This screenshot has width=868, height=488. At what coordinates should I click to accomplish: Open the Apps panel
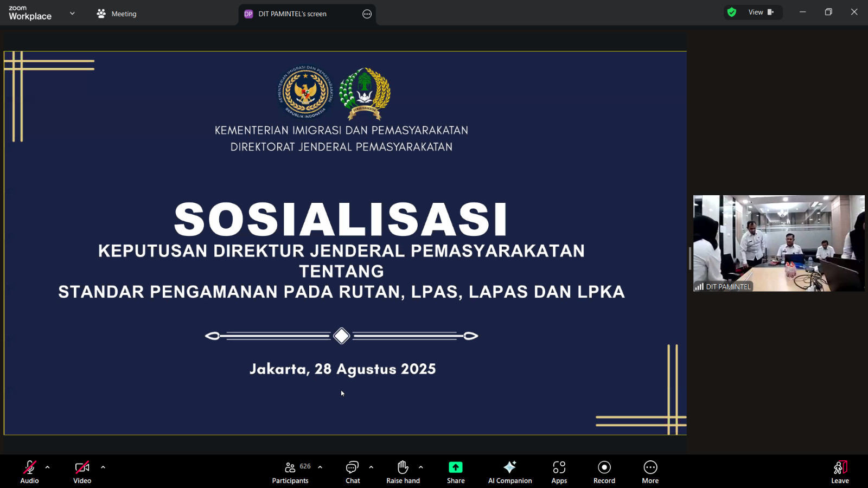click(559, 472)
